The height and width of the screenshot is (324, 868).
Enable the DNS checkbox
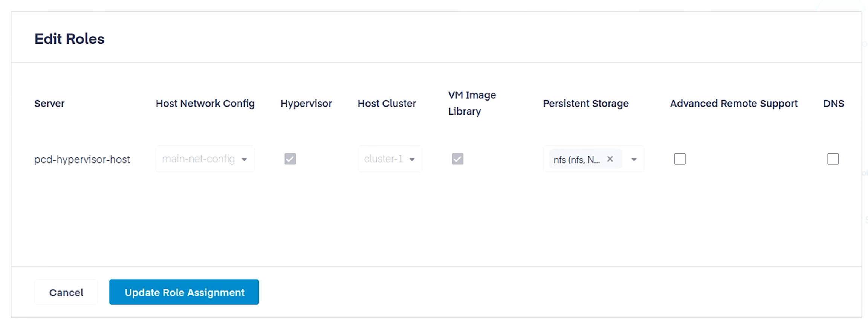833,159
